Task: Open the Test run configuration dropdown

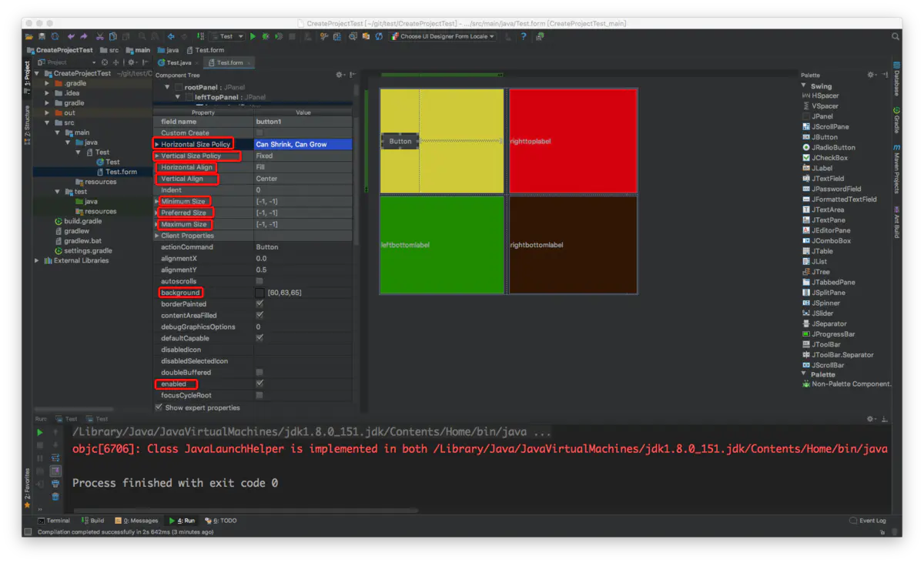Action: coord(226,36)
